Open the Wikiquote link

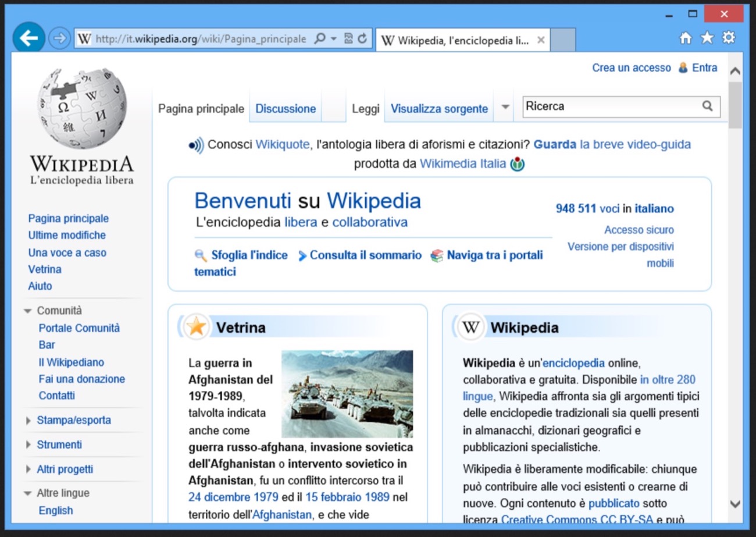coord(282,145)
